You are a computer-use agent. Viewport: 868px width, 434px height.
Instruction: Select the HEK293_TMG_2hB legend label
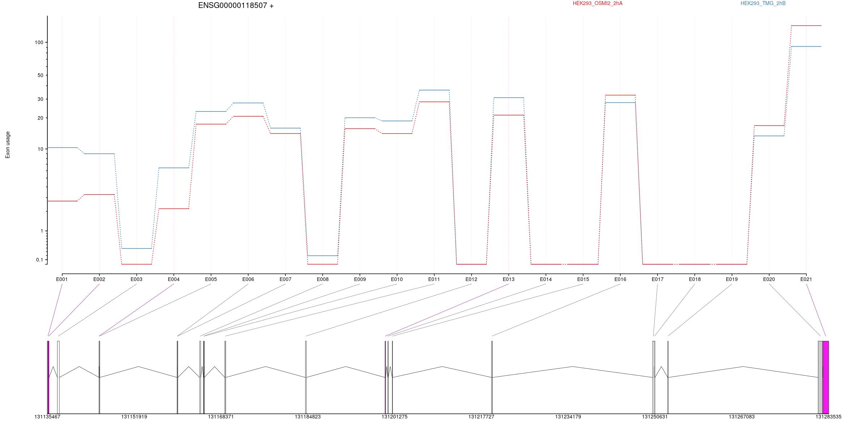point(763,3)
